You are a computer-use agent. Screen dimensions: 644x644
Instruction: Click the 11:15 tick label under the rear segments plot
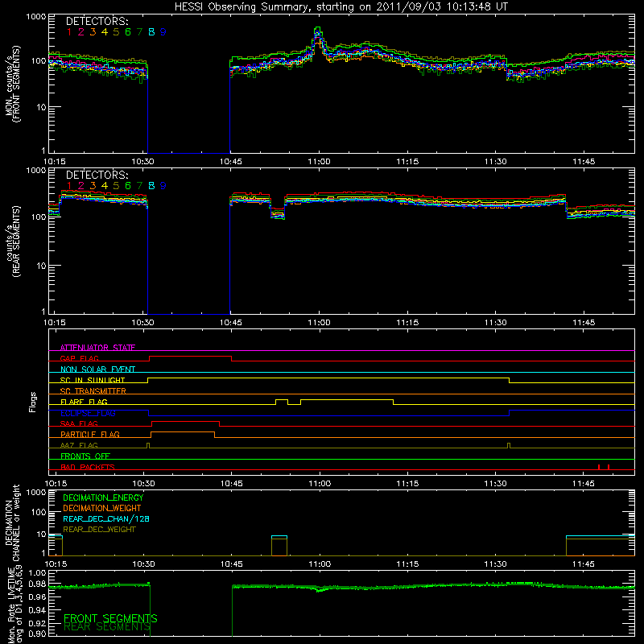tap(407, 323)
